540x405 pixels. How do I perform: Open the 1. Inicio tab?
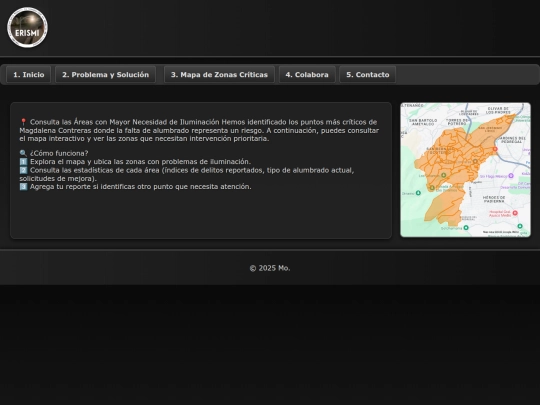tap(29, 75)
